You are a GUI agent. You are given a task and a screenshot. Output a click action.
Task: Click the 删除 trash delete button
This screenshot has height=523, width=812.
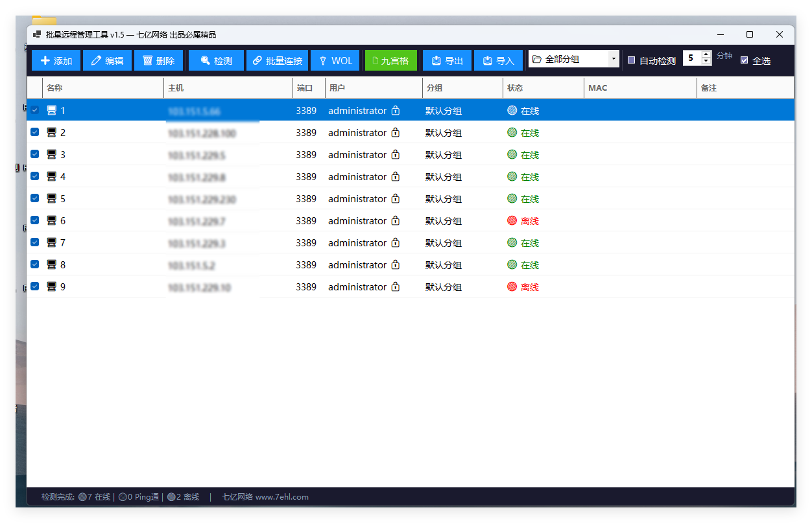158,60
